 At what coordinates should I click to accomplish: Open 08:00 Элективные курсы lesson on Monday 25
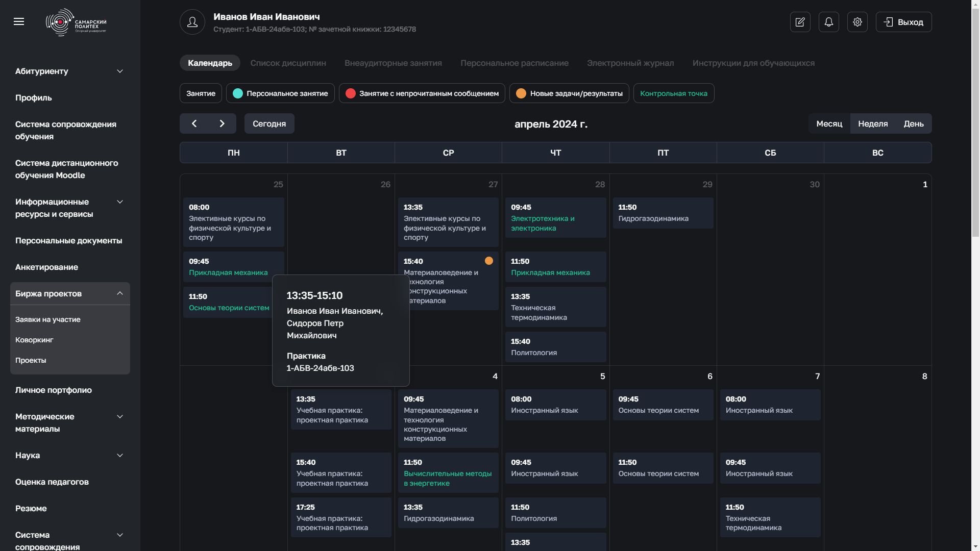click(234, 222)
